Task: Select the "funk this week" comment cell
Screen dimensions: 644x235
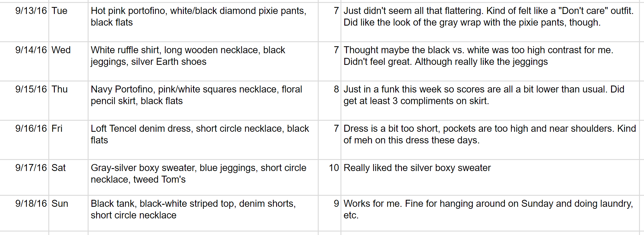Action: tap(490, 101)
